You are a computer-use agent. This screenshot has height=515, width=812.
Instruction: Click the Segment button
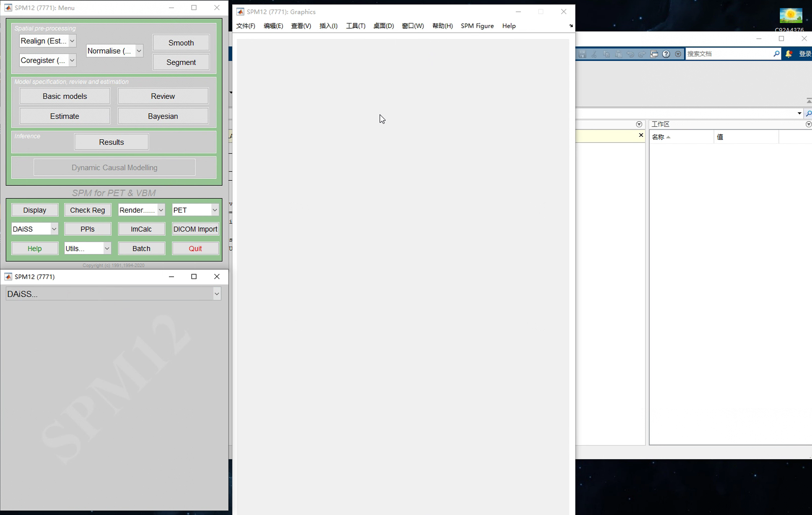[x=181, y=62]
